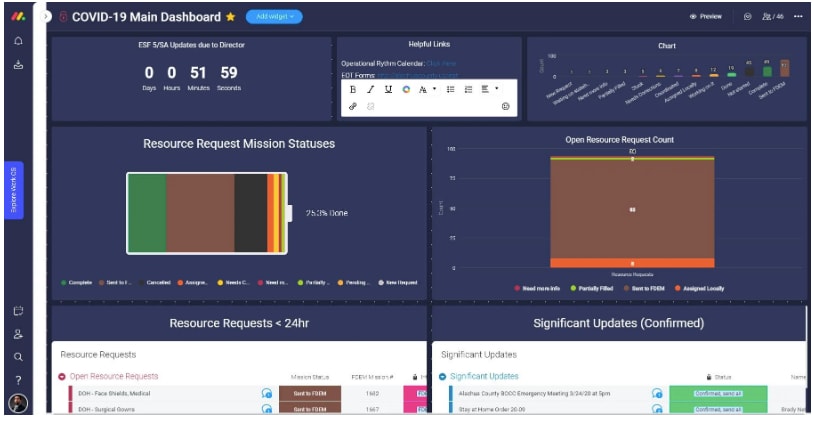
Task: Open the Operational Rythm Calender link
Action: click(x=441, y=63)
